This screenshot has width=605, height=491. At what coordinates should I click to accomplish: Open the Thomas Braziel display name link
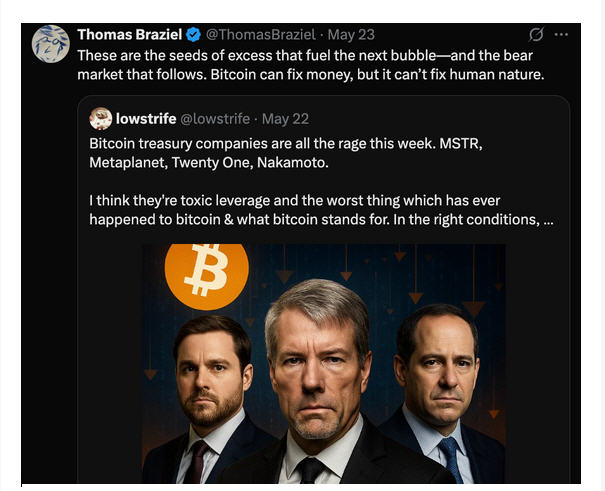tap(129, 35)
